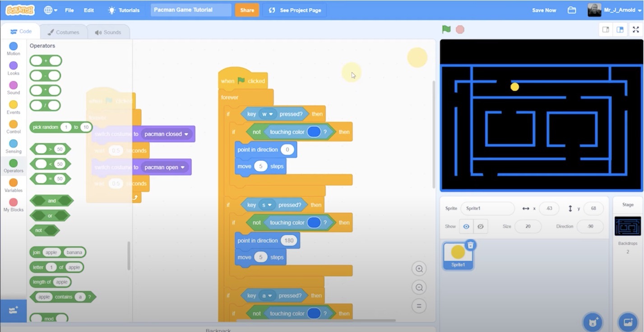
Task: Hide the sprite with crossed-eye icon
Action: point(480,226)
